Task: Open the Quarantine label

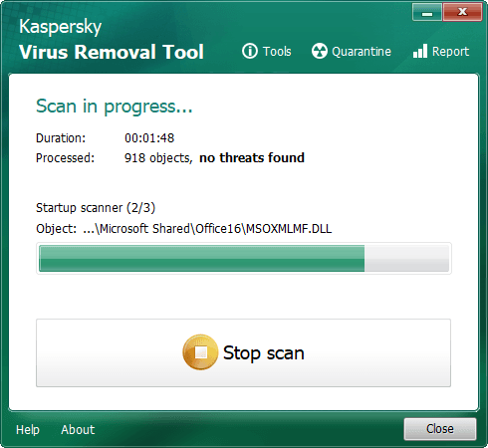Action: (x=362, y=52)
